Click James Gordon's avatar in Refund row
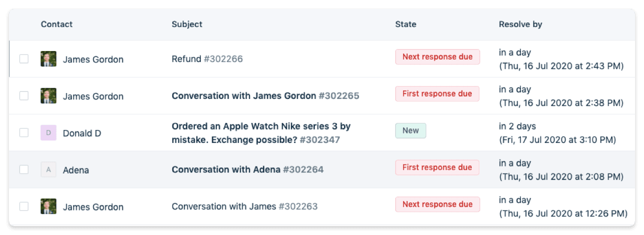 pyautogui.click(x=48, y=59)
